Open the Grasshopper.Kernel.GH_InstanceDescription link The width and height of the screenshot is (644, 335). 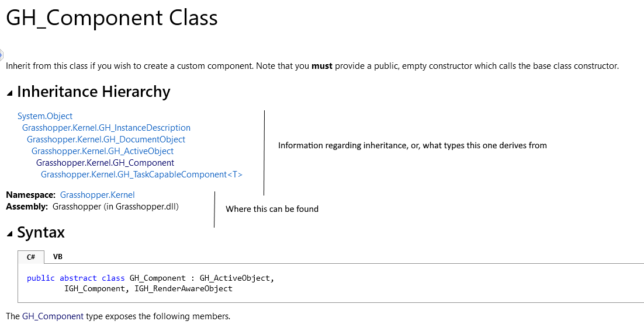(x=106, y=128)
